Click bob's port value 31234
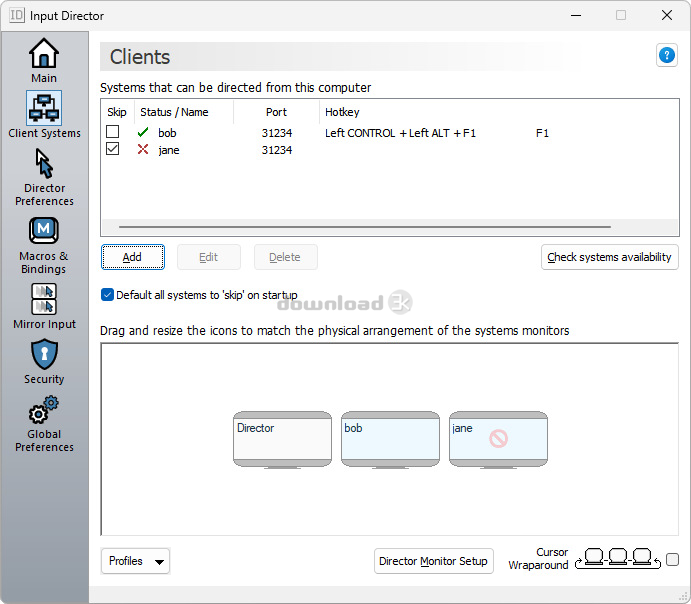 coord(277,133)
